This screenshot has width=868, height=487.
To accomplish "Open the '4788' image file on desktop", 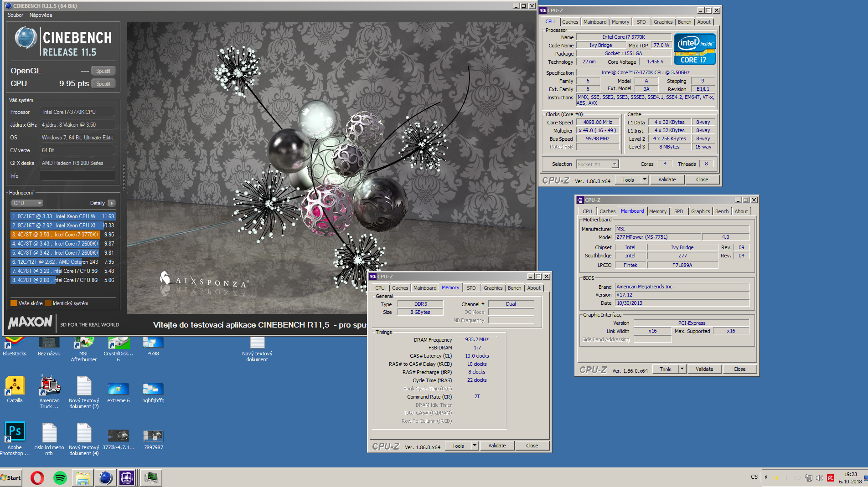I will click(x=153, y=346).
